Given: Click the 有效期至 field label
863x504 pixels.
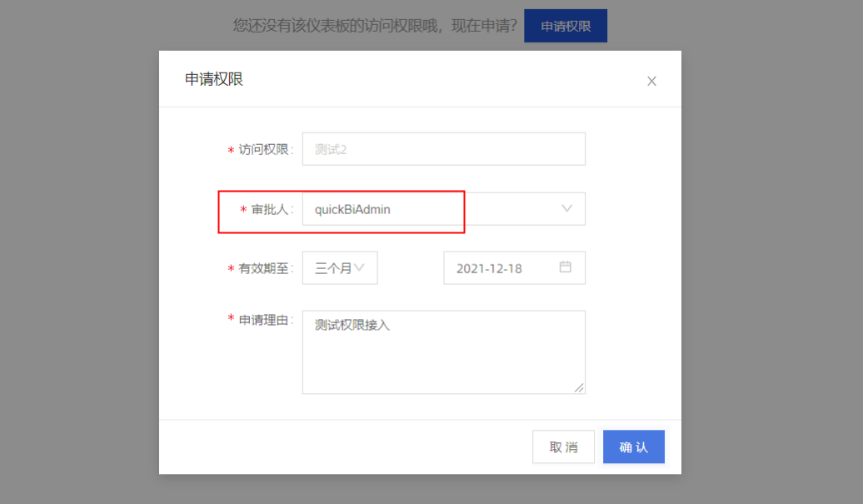Looking at the screenshot, I should pyautogui.click(x=263, y=269).
